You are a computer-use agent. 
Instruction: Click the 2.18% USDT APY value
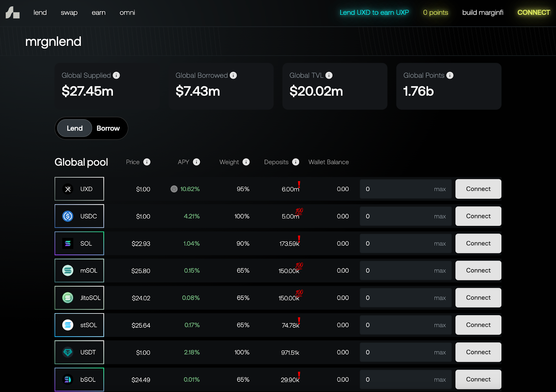point(192,352)
